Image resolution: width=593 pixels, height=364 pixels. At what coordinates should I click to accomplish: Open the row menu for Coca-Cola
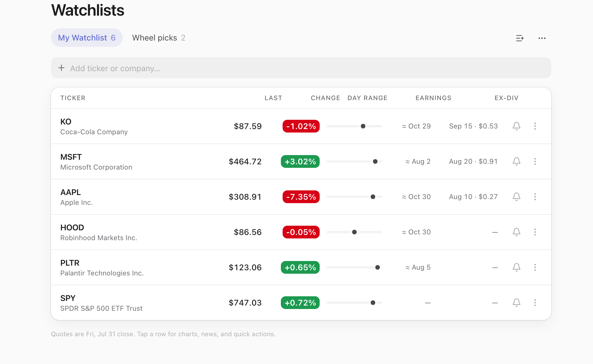(535, 126)
